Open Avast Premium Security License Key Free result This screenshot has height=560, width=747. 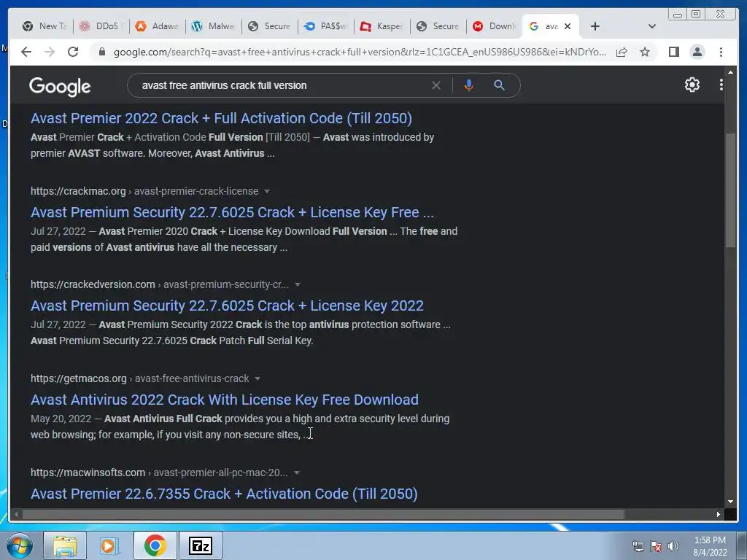tap(232, 212)
